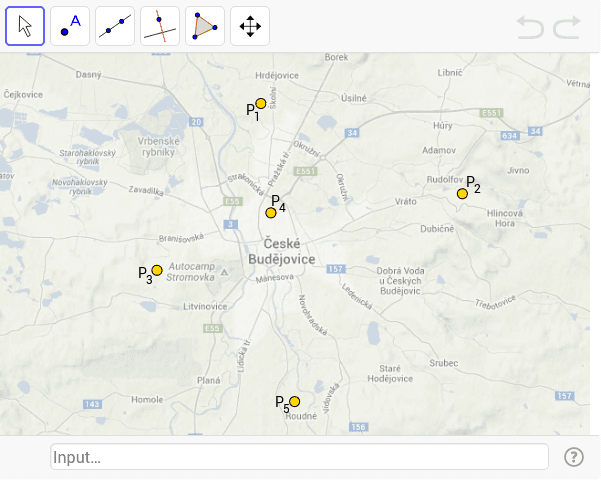This screenshot has height=480, width=601.
Task: Choose the Move Graphics View tool
Action: click(250, 26)
